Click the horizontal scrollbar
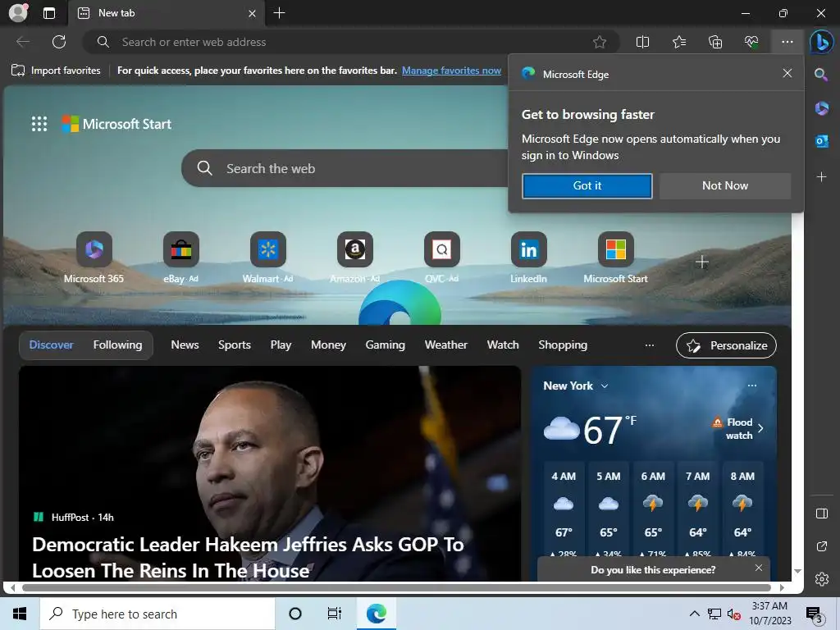Viewport: 840px width, 630px height. tap(396, 587)
